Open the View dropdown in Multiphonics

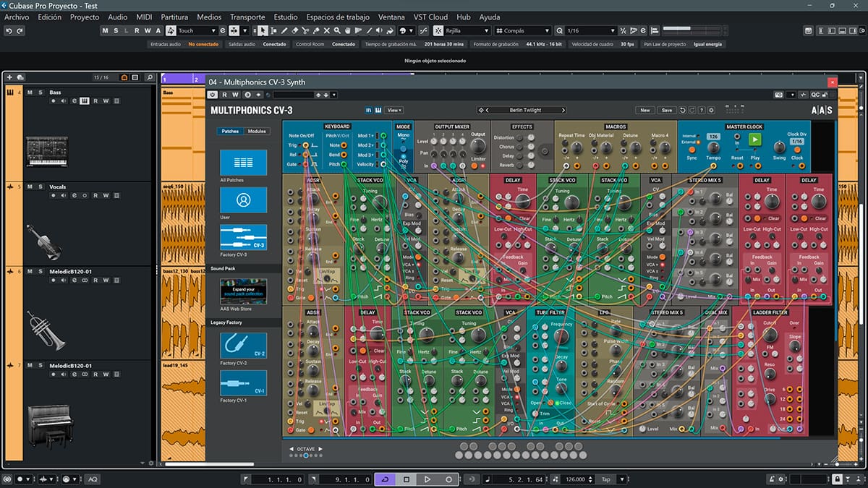[395, 110]
